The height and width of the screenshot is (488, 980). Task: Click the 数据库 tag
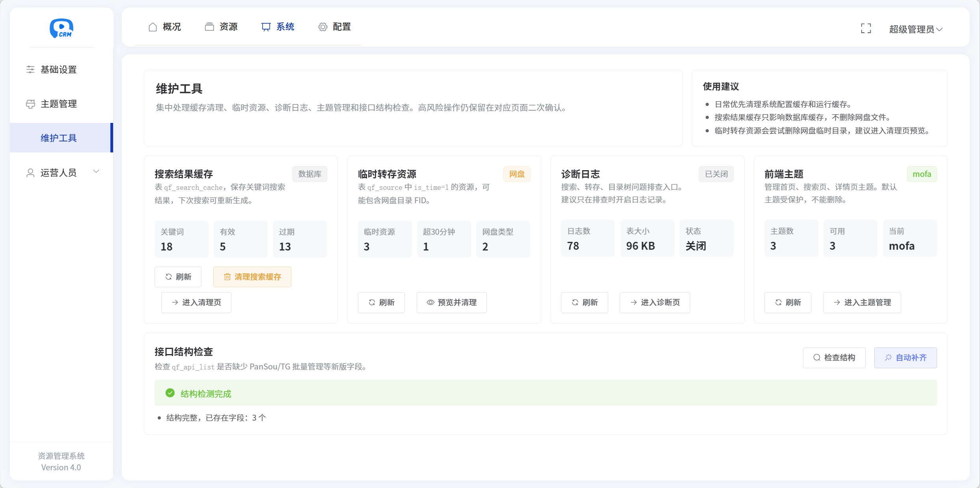point(310,174)
